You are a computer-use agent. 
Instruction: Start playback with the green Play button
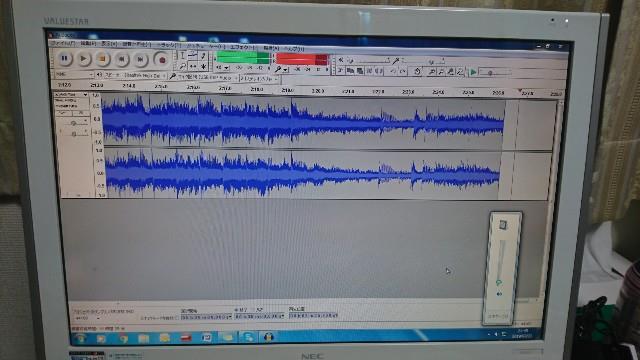click(x=83, y=59)
